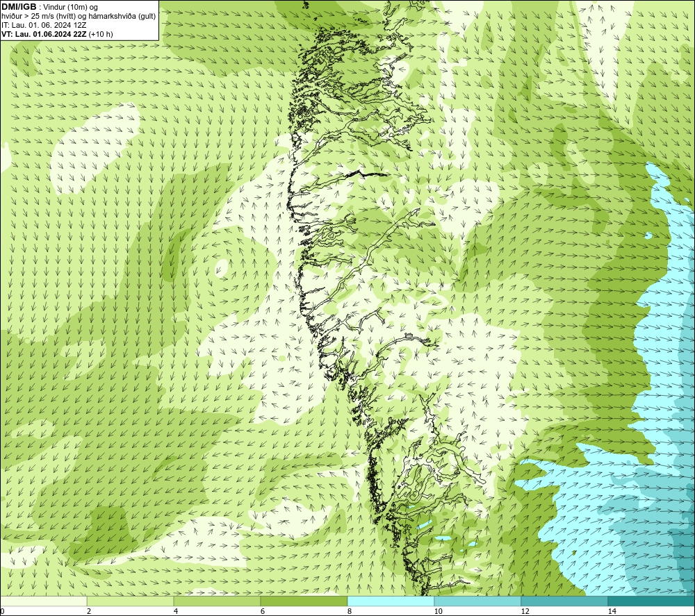This screenshot has height=616, width=695.
Task: Select the 'Vindur (10m) og' label
Action: point(71,7)
